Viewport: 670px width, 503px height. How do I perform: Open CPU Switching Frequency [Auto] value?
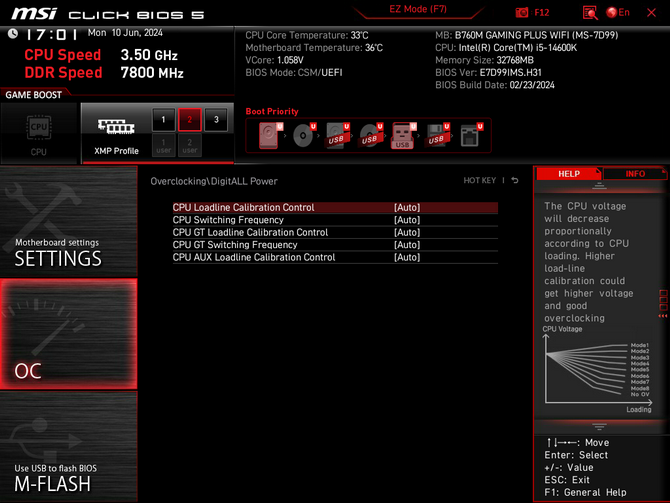coord(407,220)
